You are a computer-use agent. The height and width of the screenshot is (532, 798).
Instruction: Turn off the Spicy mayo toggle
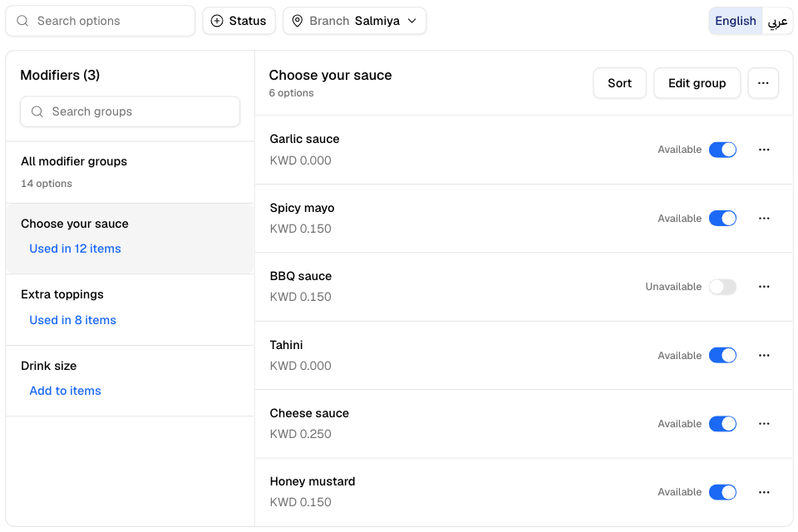tap(722, 219)
